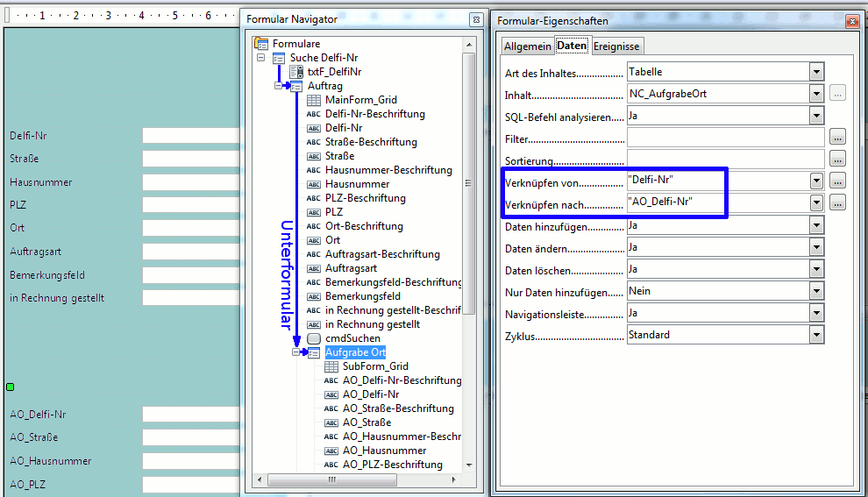Click the Auftrag form icon

pyautogui.click(x=296, y=86)
